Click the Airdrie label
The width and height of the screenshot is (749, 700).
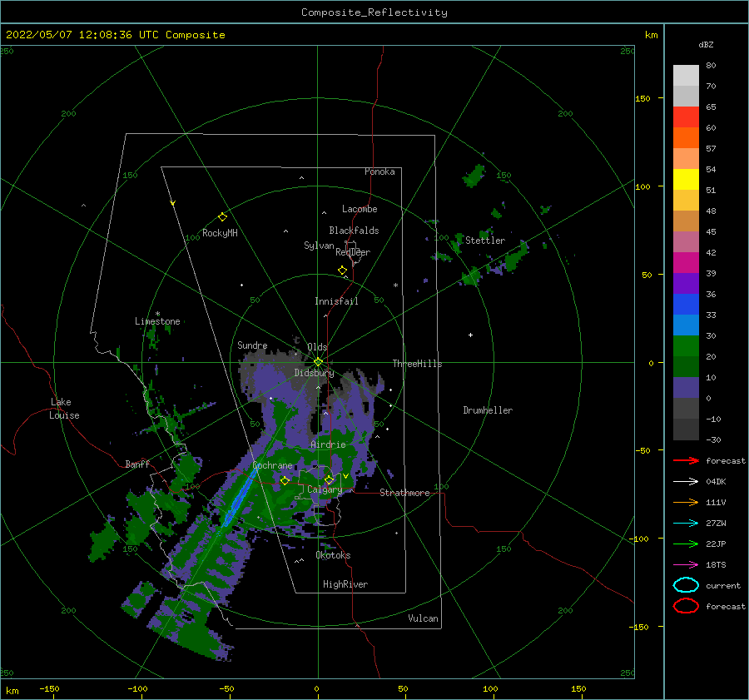click(328, 444)
